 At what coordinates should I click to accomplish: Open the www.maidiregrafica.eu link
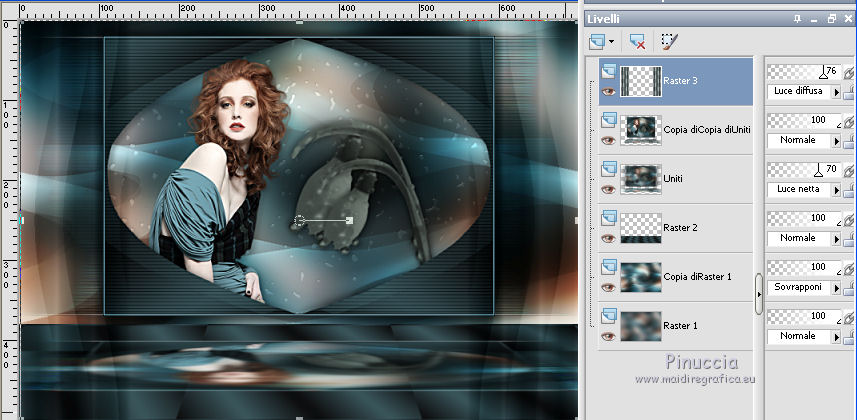(696, 379)
